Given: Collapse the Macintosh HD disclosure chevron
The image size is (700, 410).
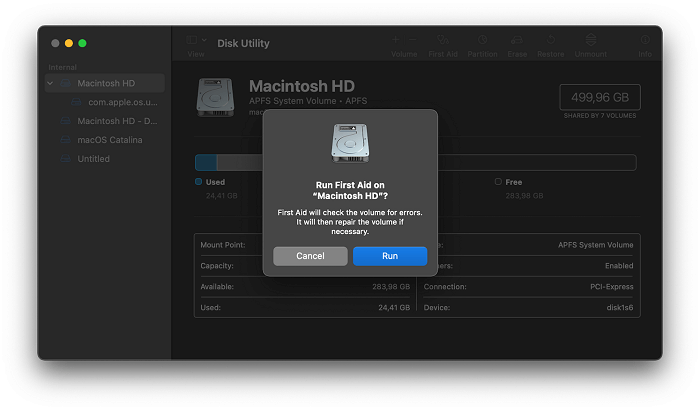Looking at the screenshot, I should click(51, 83).
